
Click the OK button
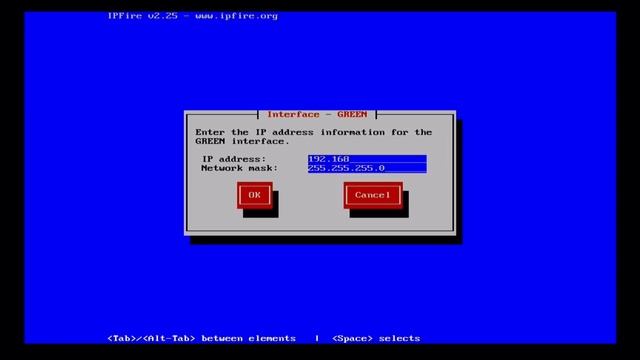[255, 195]
